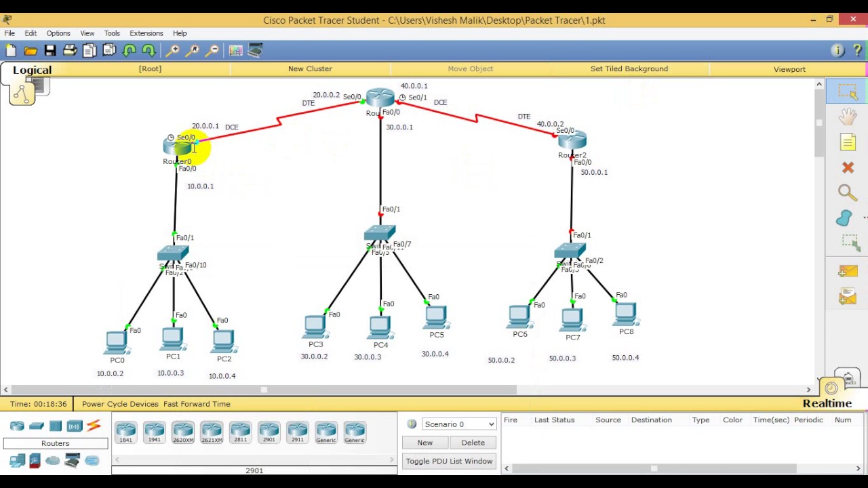Viewport: 868px width, 488px height.
Task: Activate the red X Delete tool
Action: click(x=848, y=167)
